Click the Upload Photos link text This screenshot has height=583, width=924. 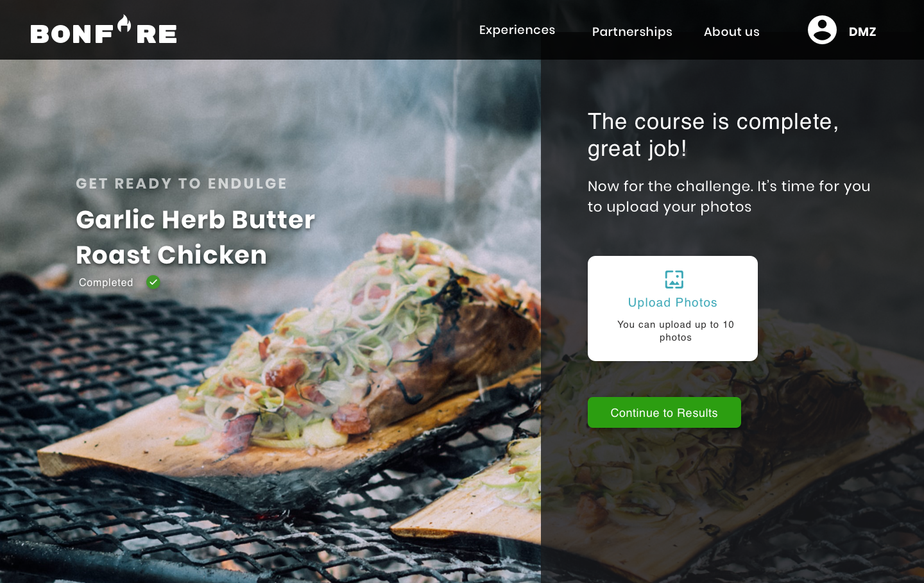[672, 303]
